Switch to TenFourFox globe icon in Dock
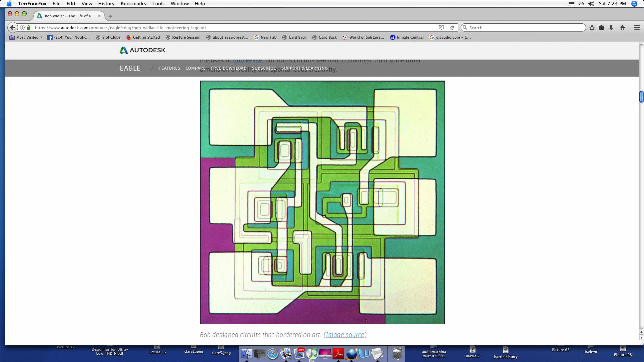The image size is (644, 362). (351, 354)
